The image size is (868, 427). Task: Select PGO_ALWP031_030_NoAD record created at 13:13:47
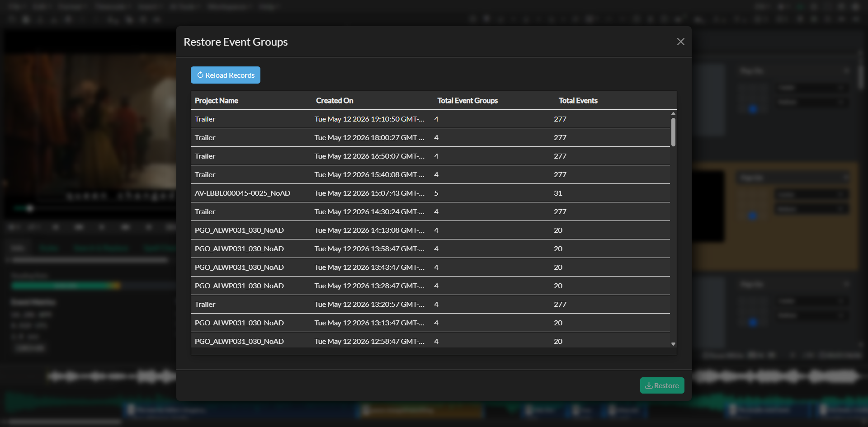430,323
